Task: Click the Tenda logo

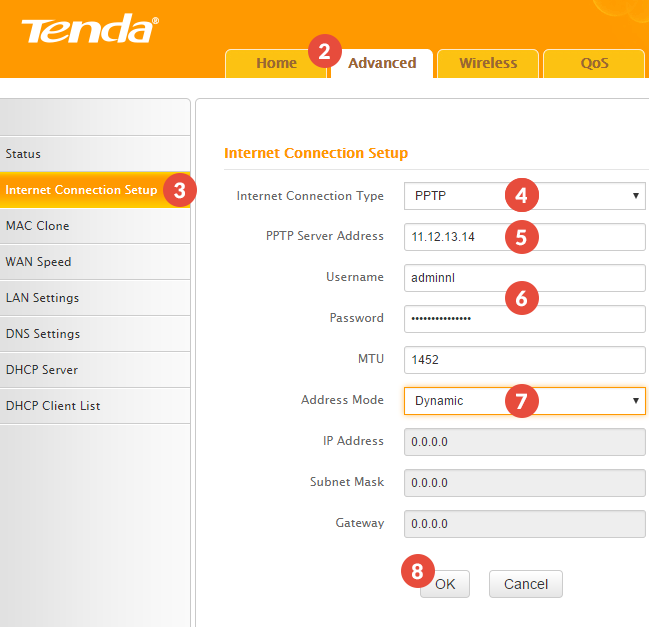Action: 90,29
